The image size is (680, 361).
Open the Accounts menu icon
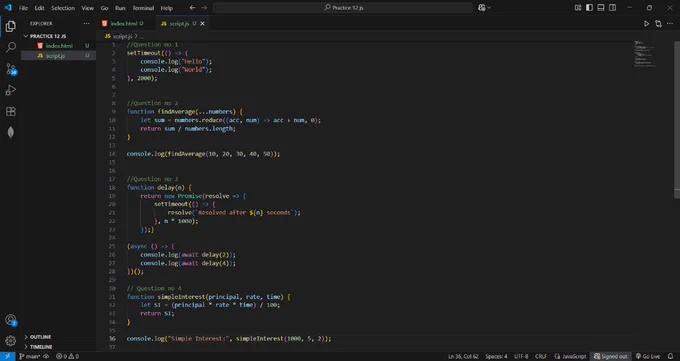coord(10,320)
